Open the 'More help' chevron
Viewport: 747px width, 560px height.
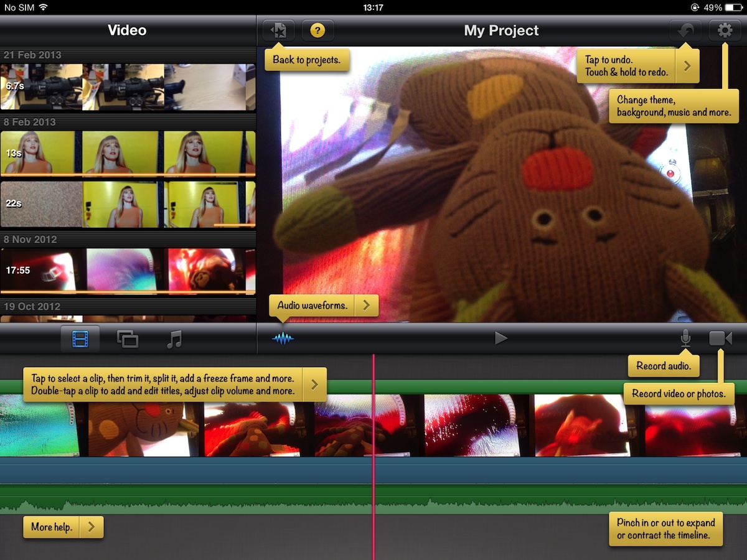coord(91,527)
